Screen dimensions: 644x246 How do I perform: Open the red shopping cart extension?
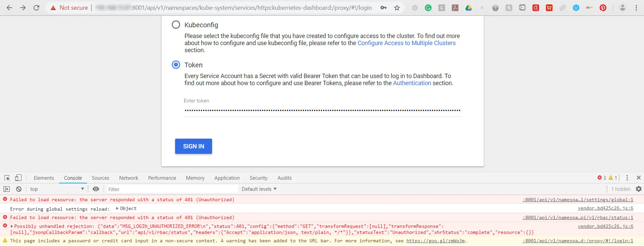(x=549, y=8)
